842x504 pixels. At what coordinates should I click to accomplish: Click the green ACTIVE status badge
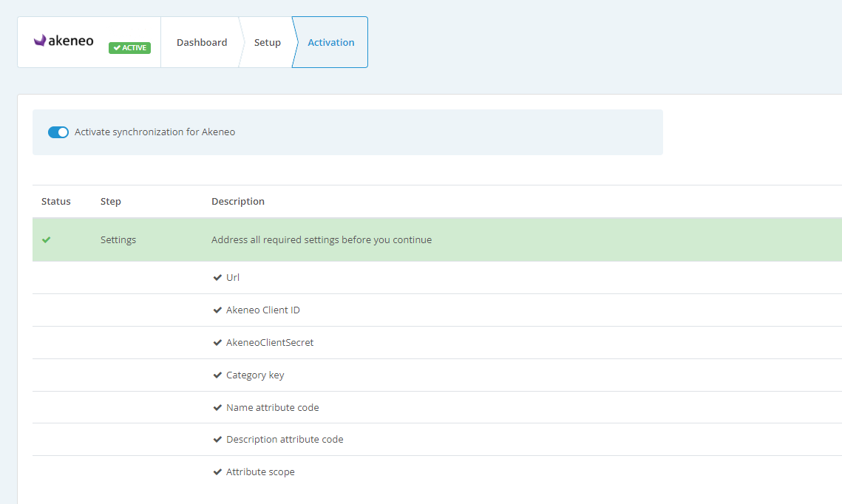point(129,48)
